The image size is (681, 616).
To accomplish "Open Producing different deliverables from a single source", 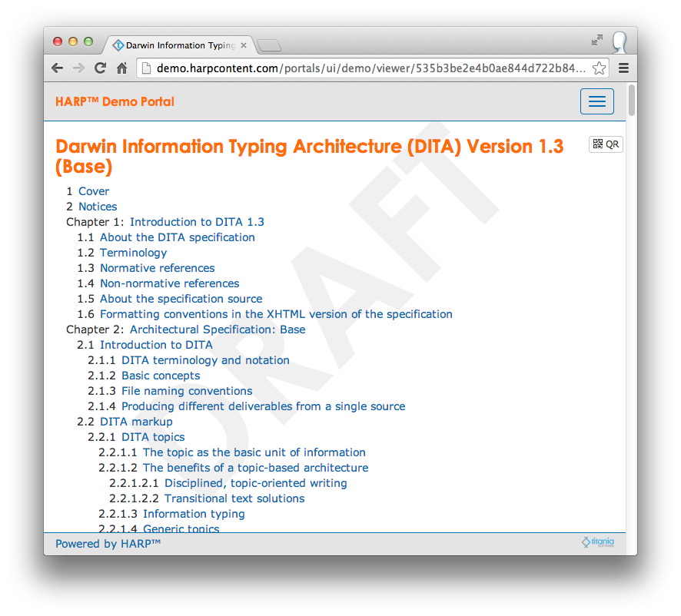I will (x=263, y=406).
